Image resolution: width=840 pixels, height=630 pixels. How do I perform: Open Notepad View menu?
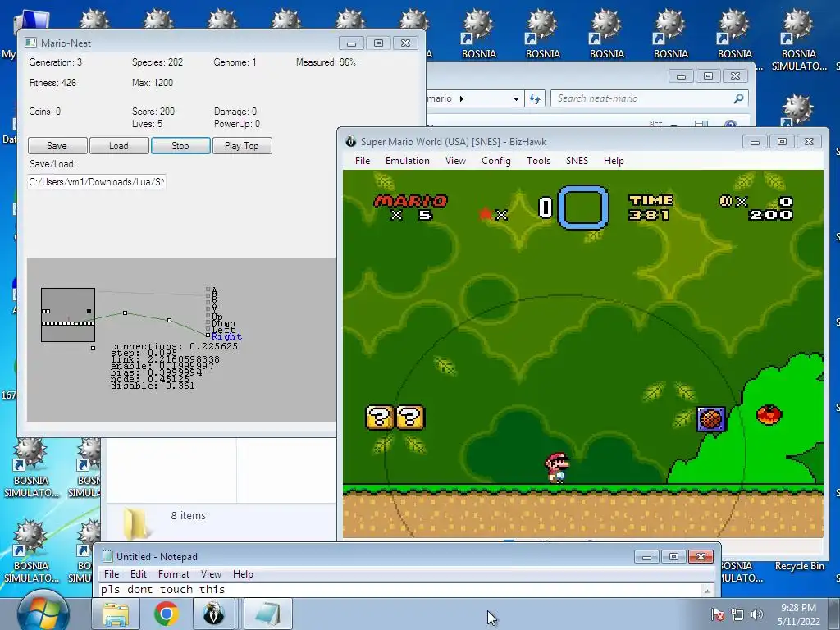[x=211, y=573]
